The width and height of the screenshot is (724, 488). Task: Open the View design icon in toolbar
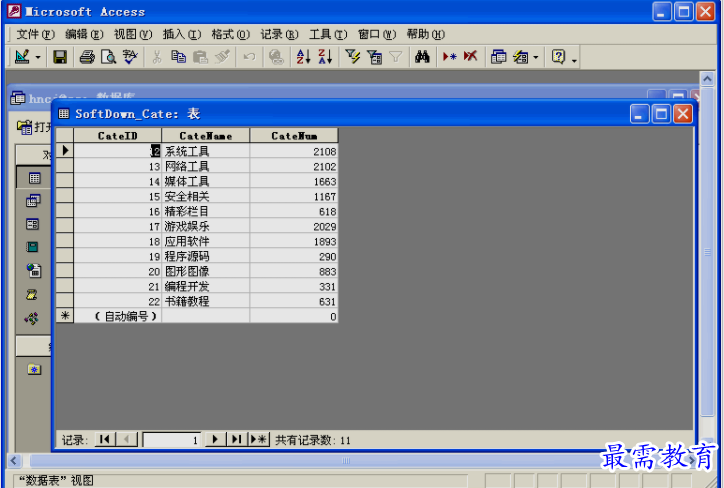pos(22,57)
